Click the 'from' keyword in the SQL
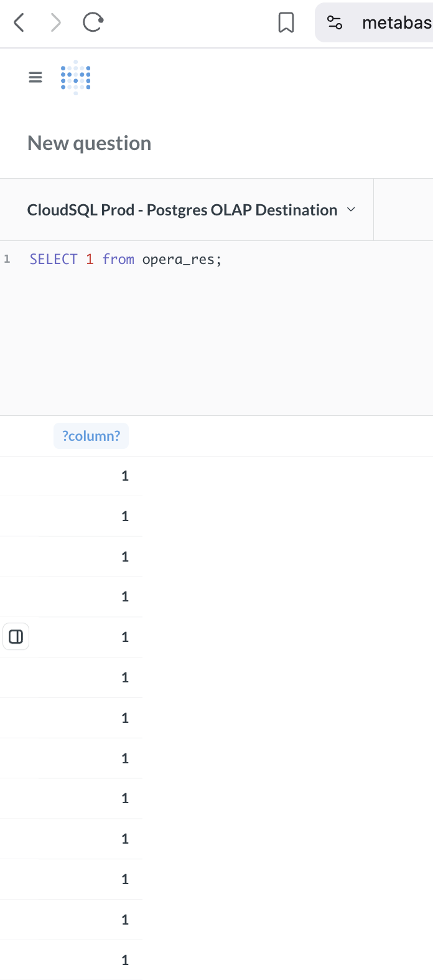 [x=118, y=259]
